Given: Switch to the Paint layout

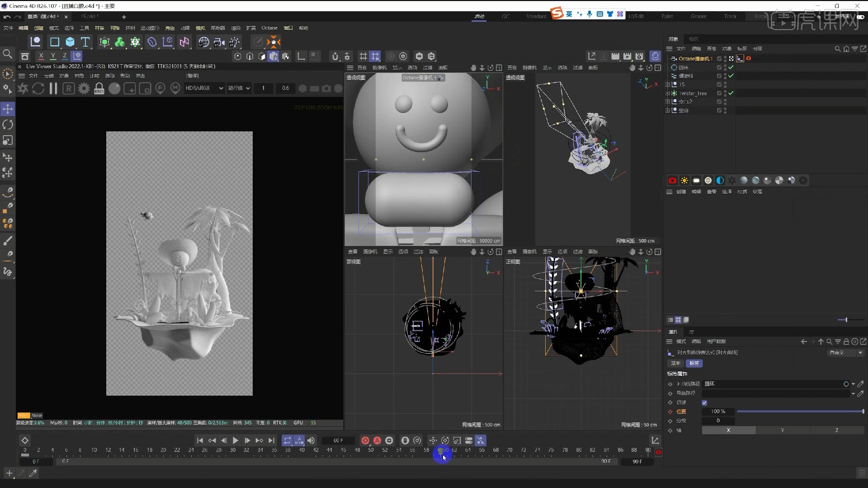Looking at the screenshot, I should (667, 16).
